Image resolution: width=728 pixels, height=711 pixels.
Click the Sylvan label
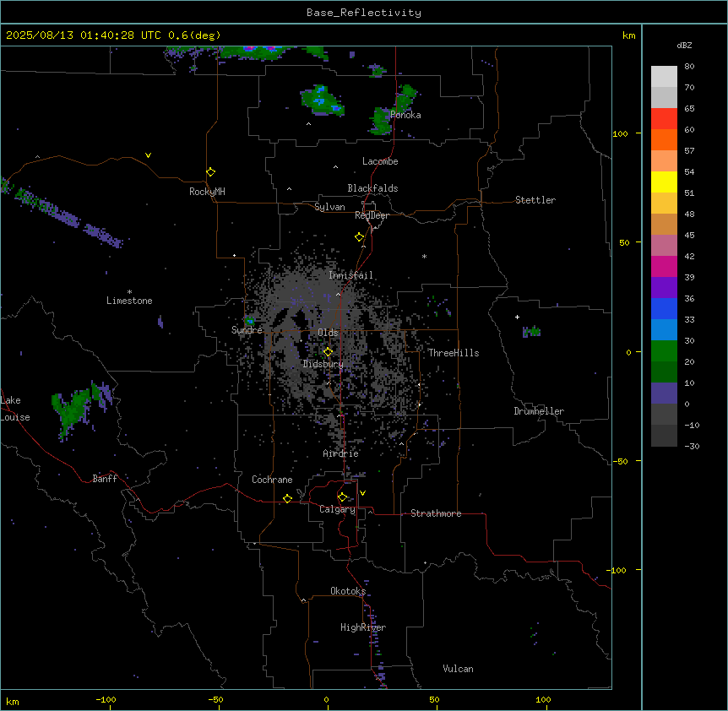tap(329, 207)
